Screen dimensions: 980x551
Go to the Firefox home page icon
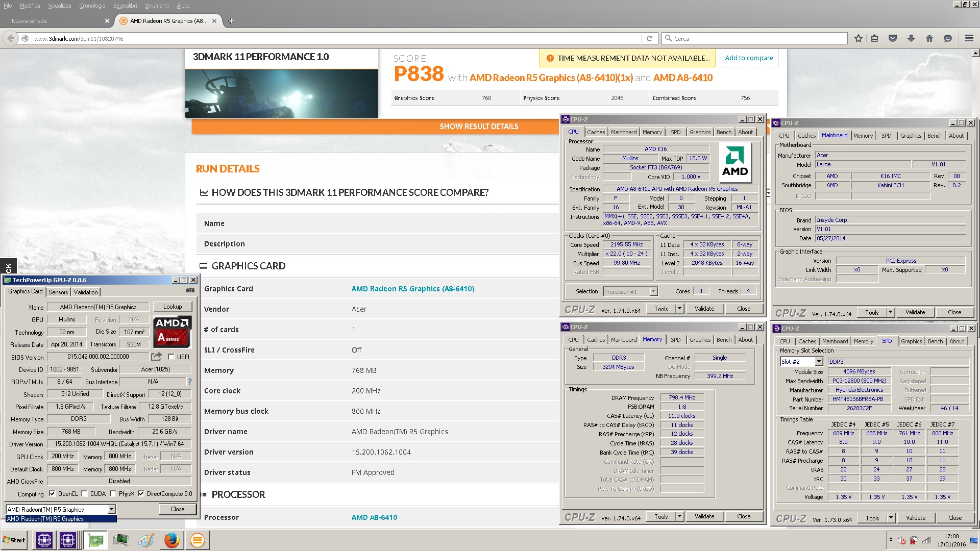[929, 38]
